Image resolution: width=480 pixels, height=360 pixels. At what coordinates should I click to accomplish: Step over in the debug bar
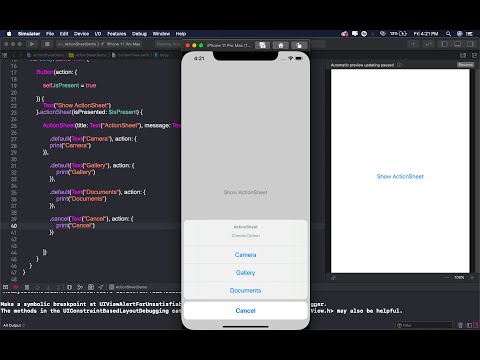coord(37,287)
